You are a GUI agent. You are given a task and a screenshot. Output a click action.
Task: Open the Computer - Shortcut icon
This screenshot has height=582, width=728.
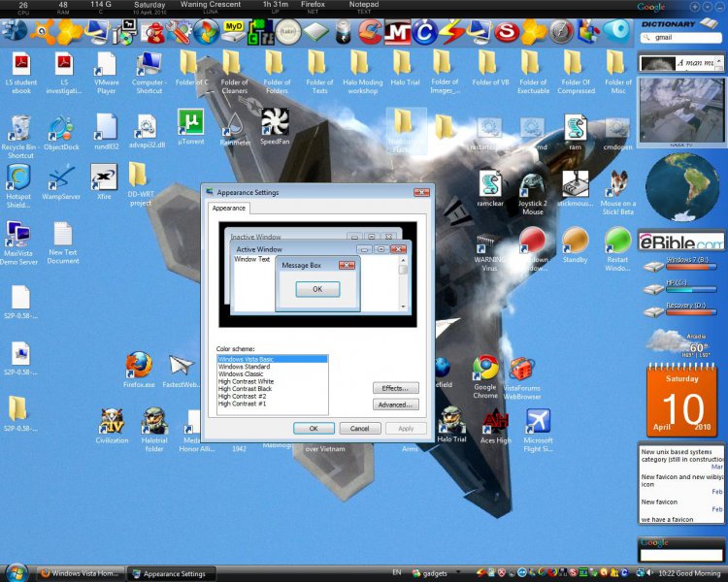pyautogui.click(x=149, y=74)
